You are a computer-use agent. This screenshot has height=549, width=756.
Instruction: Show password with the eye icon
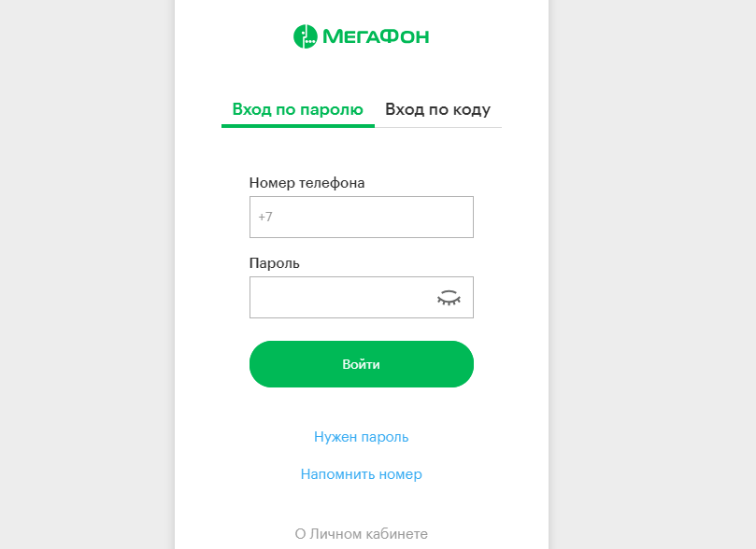point(449,298)
